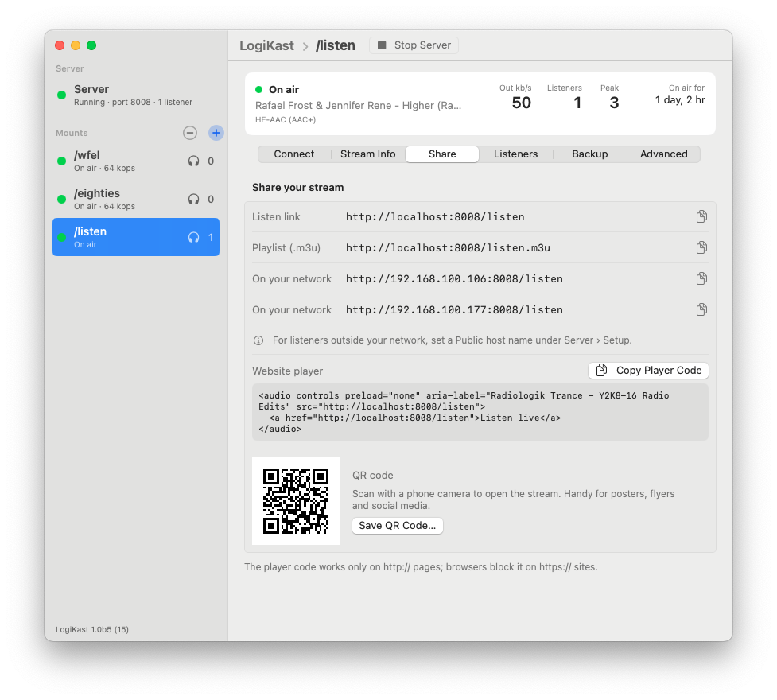Stop the server
777x700 pixels.
(414, 45)
